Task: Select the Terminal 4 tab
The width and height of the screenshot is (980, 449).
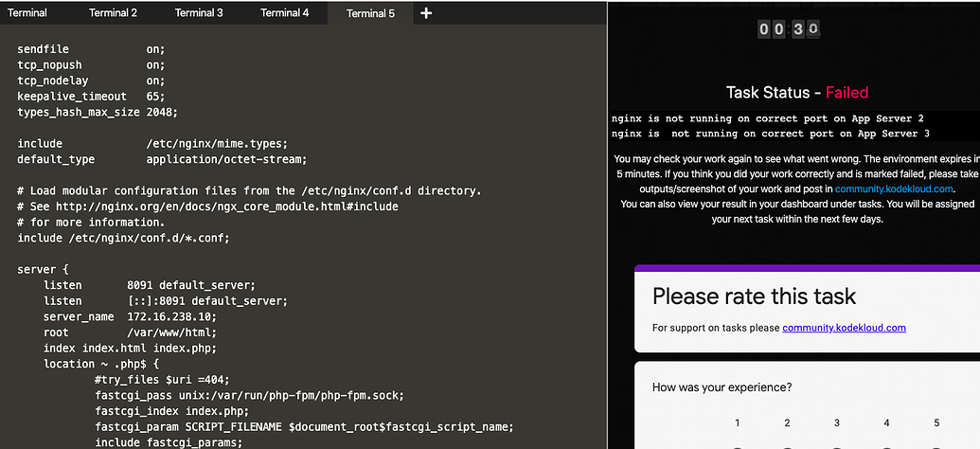Action: coord(285,13)
